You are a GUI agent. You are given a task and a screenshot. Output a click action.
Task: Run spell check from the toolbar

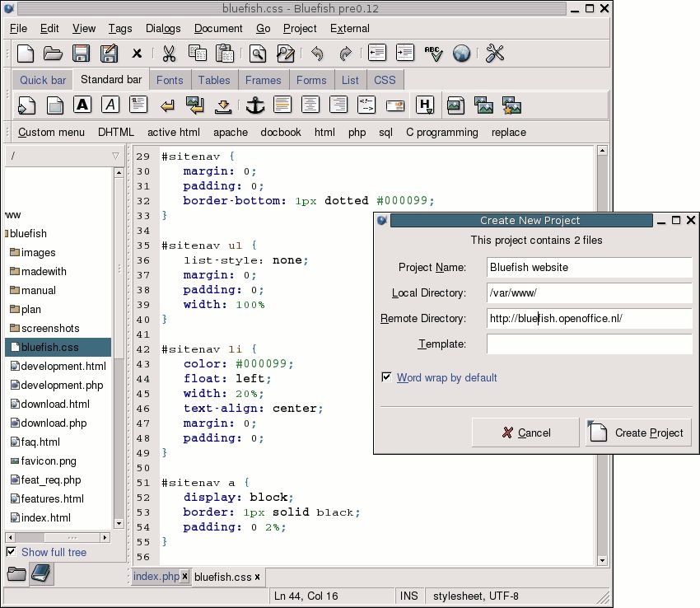point(433,54)
